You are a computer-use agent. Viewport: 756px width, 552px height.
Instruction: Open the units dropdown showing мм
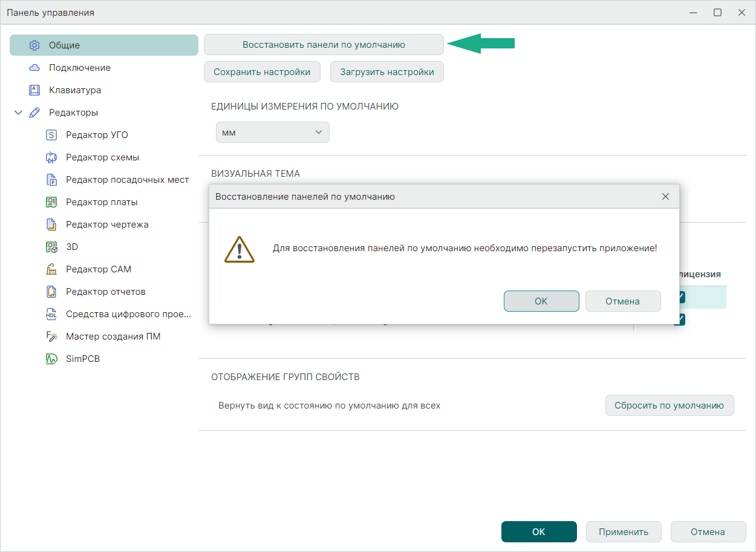(x=273, y=133)
